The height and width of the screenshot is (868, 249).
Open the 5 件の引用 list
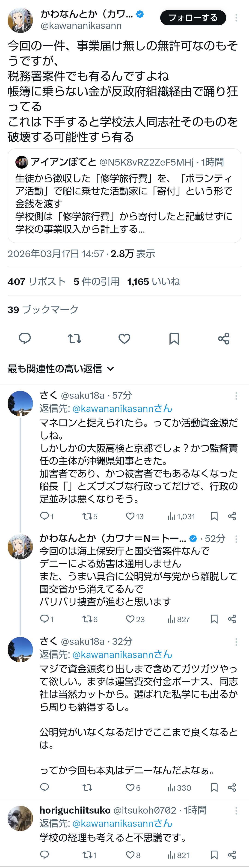coord(96,281)
